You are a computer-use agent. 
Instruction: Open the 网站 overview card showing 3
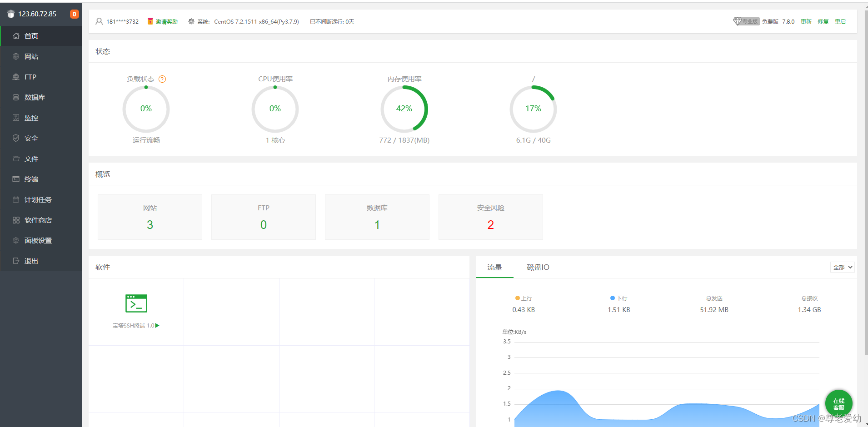click(x=150, y=217)
